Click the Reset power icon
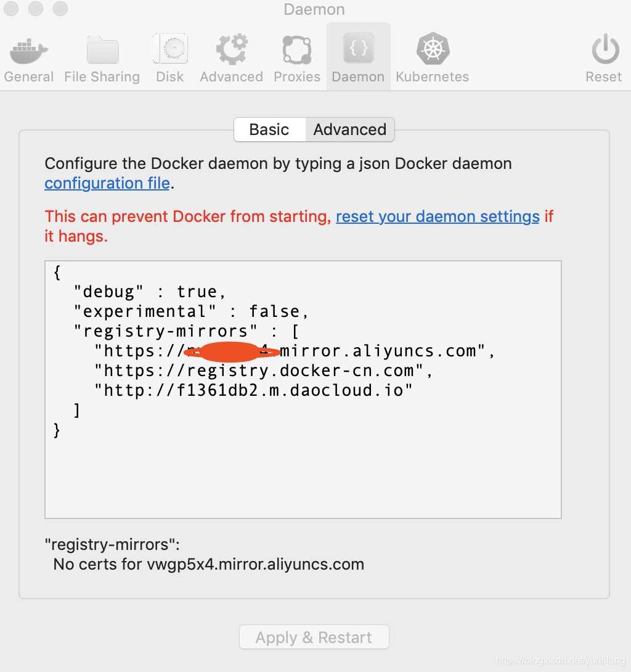 (x=605, y=49)
